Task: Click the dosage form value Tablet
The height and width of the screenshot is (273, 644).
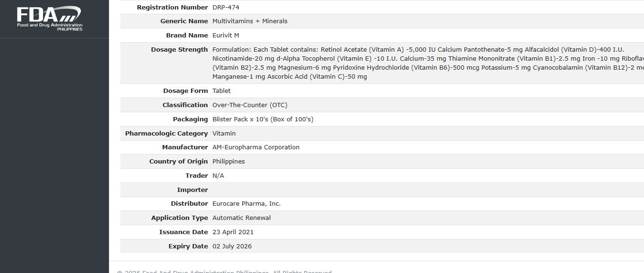Action: [221, 91]
